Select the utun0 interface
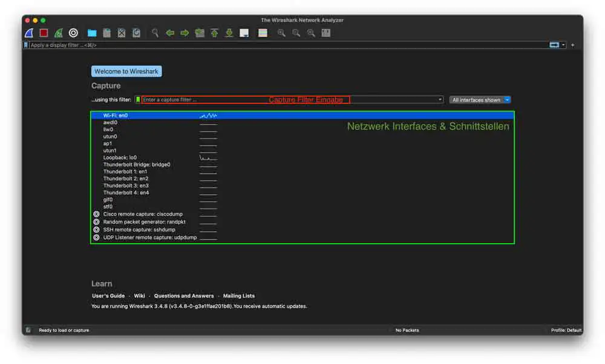Image resolution: width=605 pixels, height=364 pixels. (302, 136)
